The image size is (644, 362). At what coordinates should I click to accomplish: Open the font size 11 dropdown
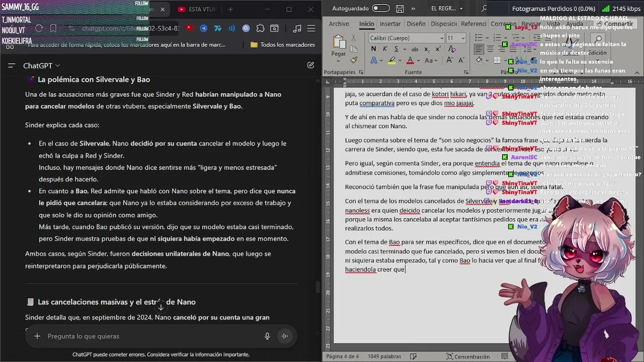[x=463, y=38]
